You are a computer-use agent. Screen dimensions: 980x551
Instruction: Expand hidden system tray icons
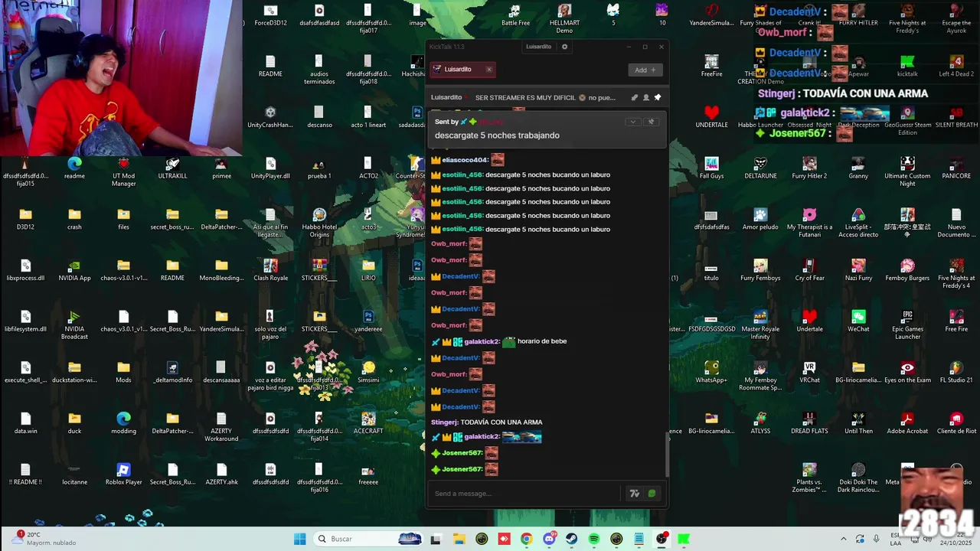tap(844, 539)
